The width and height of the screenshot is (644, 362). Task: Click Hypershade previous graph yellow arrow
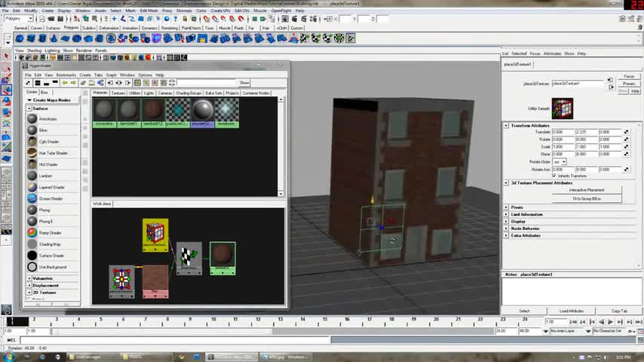tap(65, 83)
